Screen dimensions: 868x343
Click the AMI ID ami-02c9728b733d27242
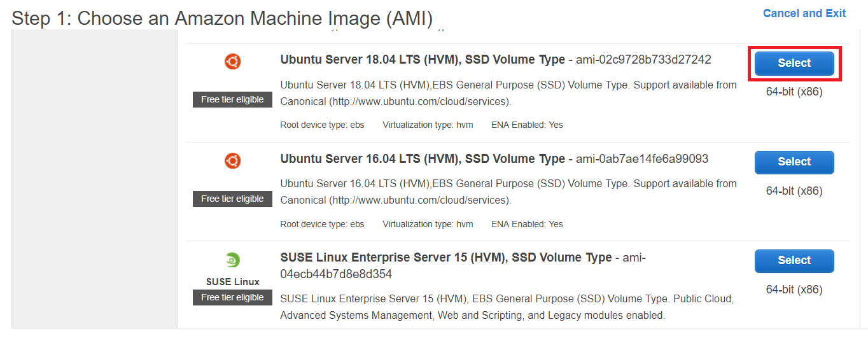pyautogui.click(x=643, y=60)
